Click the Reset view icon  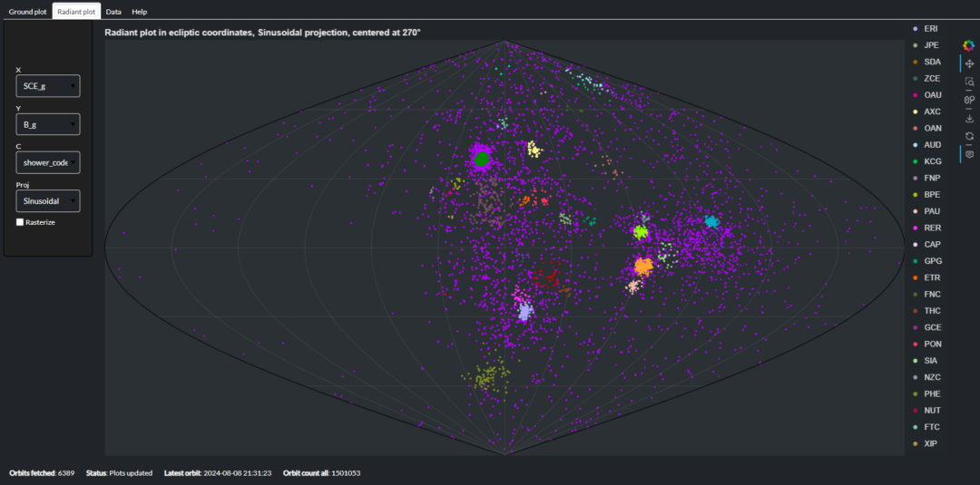pyautogui.click(x=969, y=136)
